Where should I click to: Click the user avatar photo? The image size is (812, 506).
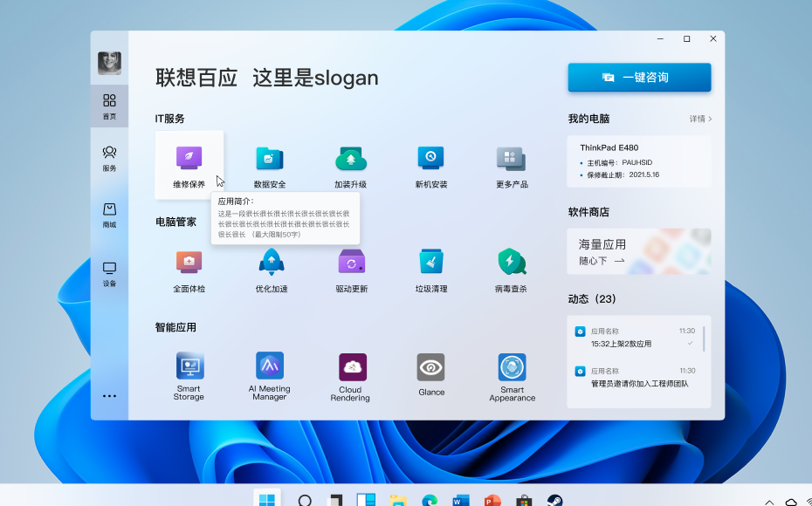click(109, 63)
